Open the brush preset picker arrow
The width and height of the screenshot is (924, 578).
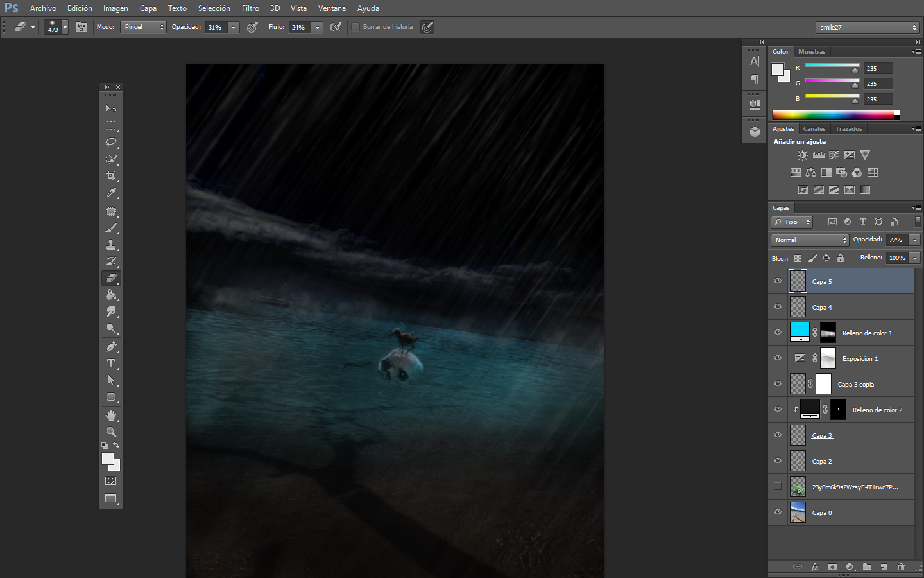pyautogui.click(x=65, y=27)
